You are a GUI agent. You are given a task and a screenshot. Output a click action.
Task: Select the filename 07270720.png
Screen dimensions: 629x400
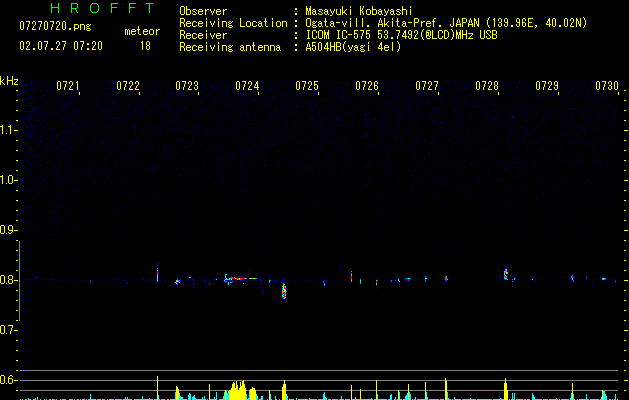55,27
